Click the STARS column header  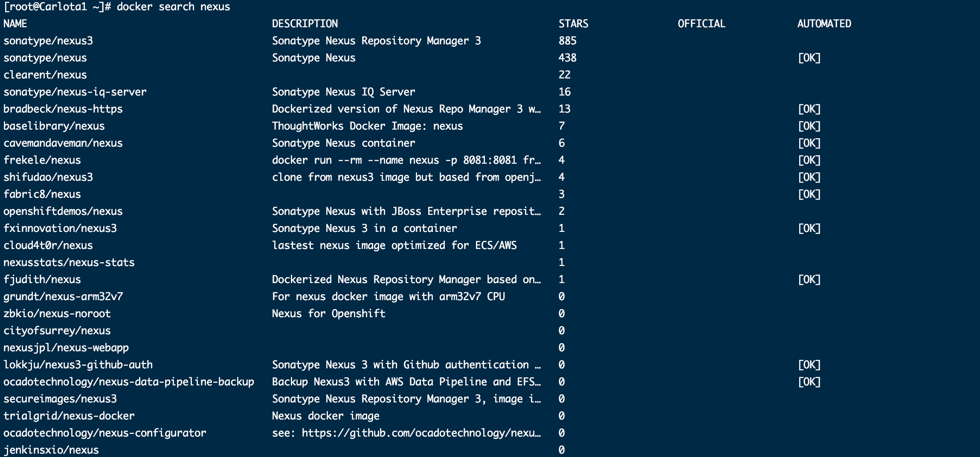click(x=574, y=24)
